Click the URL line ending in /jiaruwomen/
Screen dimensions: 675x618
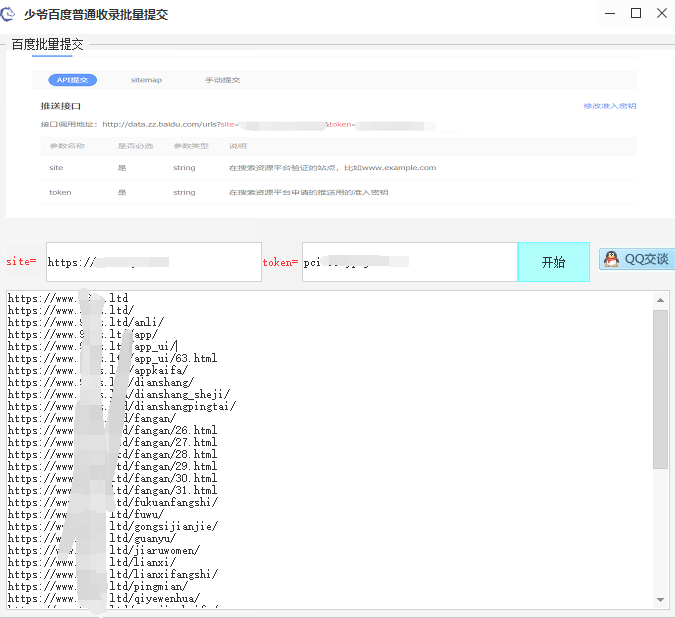pyautogui.click(x=104, y=550)
